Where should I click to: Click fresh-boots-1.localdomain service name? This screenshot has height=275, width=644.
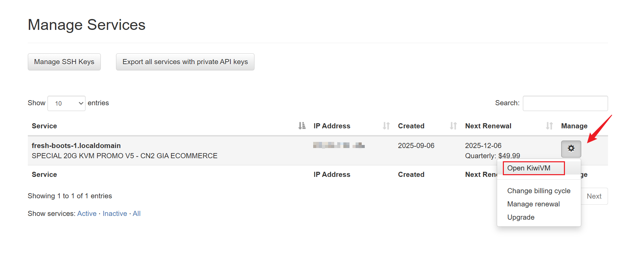coord(76,146)
